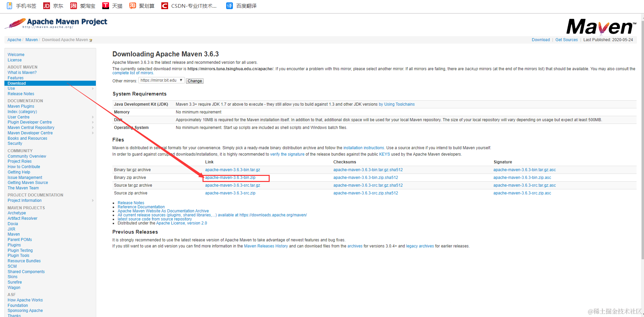Open The Maven Team sidebar link
Viewport: 644px width, 317px height.
[x=23, y=188]
